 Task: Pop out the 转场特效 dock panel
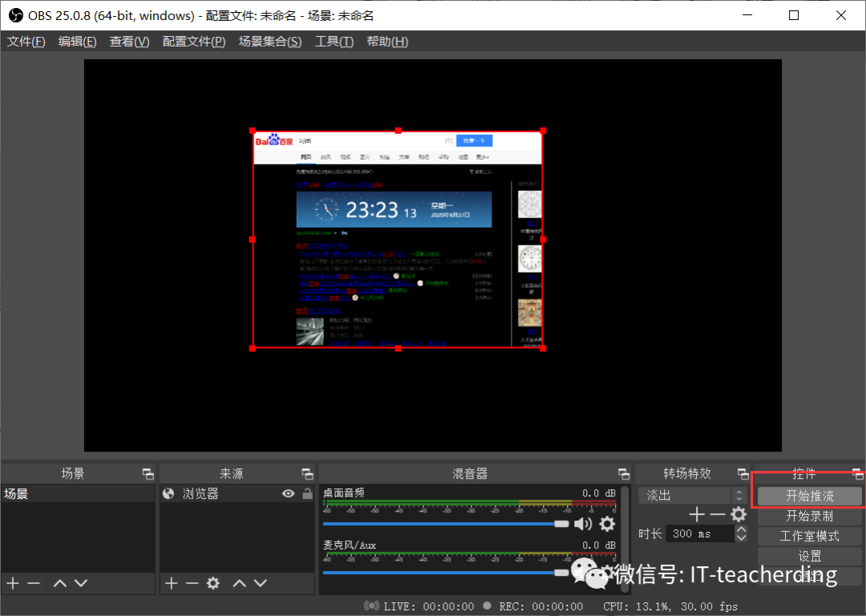pos(743,473)
